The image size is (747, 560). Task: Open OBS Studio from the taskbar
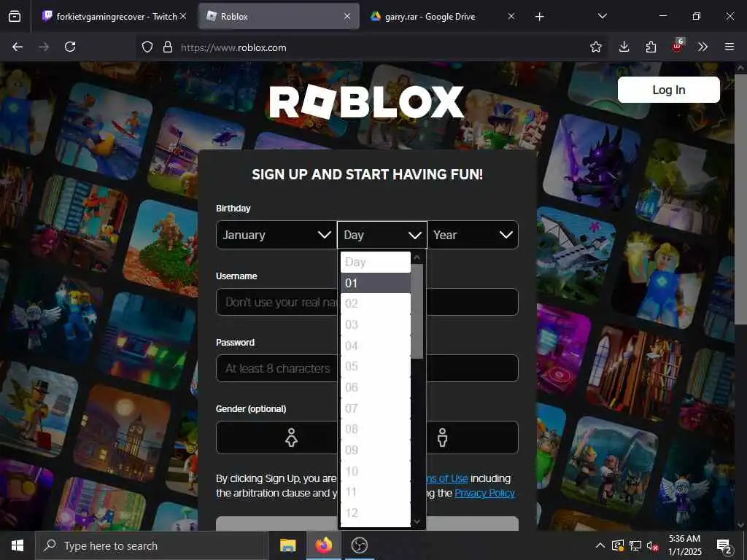coord(359,545)
